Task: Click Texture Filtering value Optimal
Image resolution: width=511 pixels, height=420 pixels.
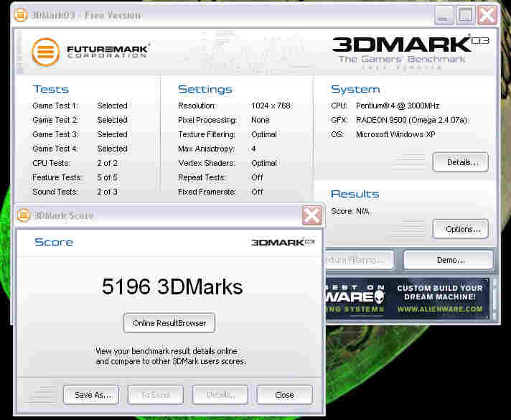Action: pos(264,134)
